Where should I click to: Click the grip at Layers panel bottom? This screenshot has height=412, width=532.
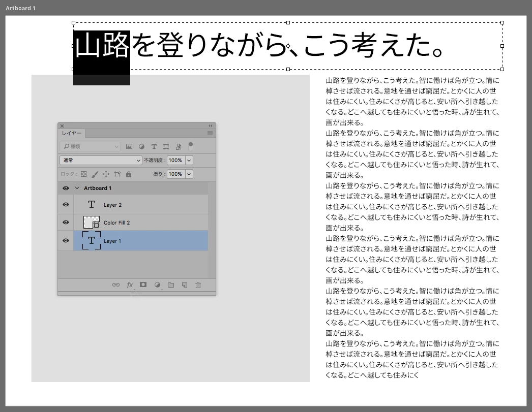(x=136, y=293)
